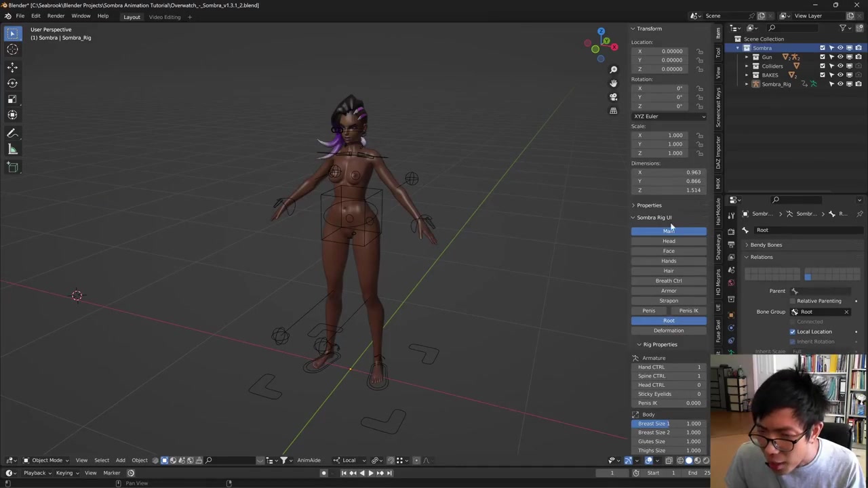Toggle the Local Location checkbox

click(792, 331)
